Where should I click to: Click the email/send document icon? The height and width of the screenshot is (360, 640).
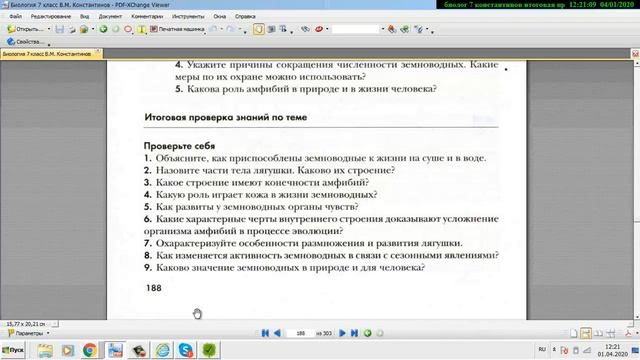84,29
